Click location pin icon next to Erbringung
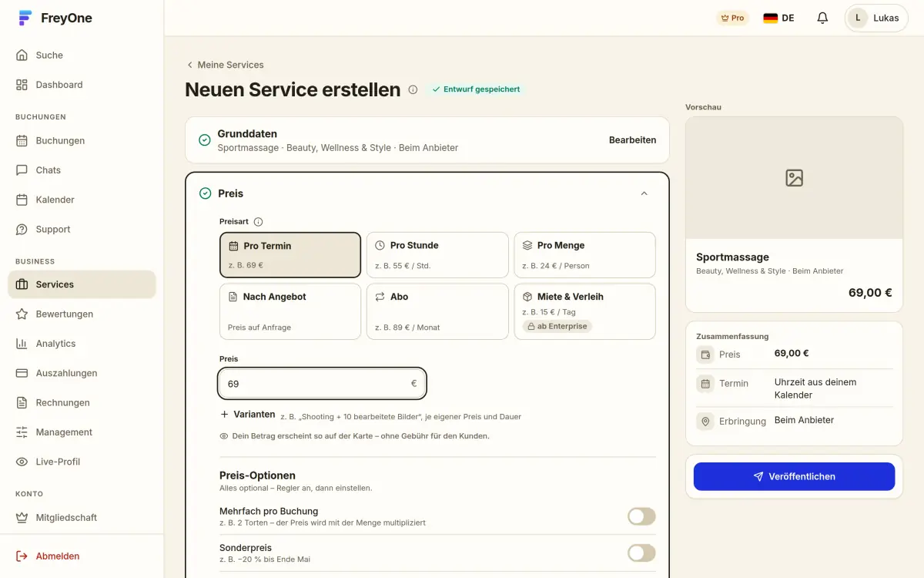The height and width of the screenshot is (578, 924). pos(705,422)
